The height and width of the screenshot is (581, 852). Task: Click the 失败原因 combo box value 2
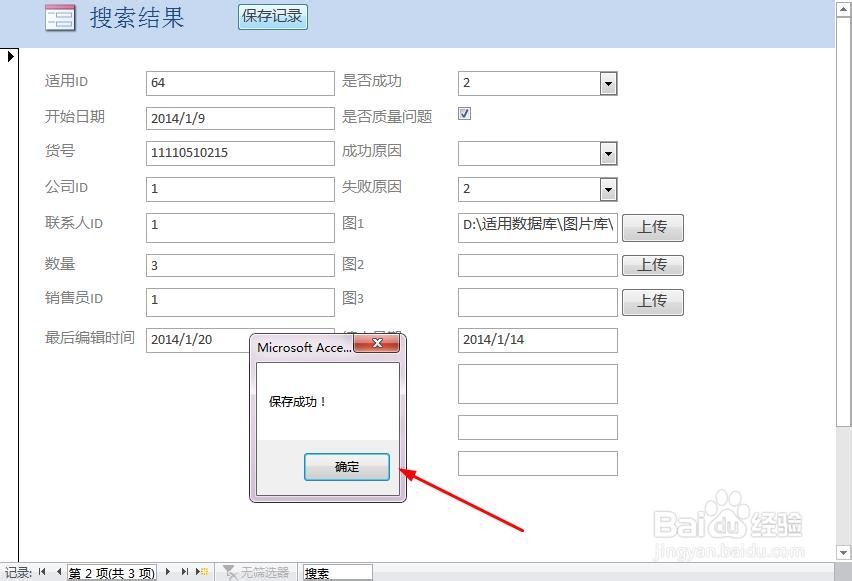point(529,190)
